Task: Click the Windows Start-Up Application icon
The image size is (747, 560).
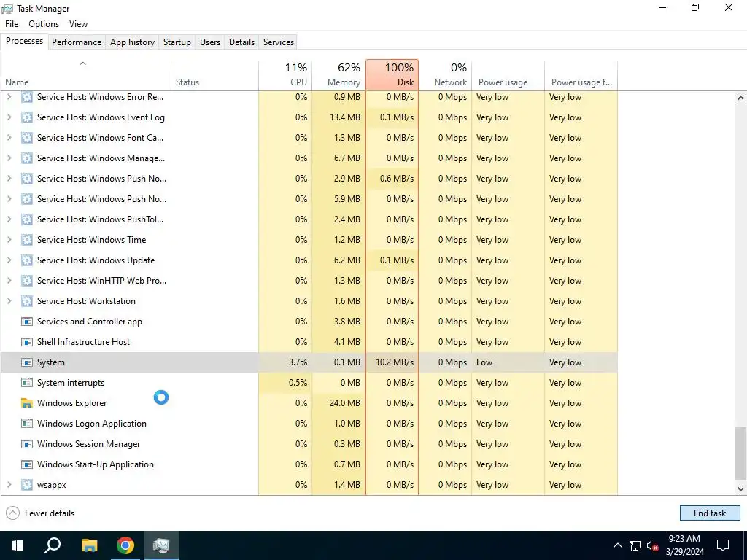Action: (x=27, y=464)
